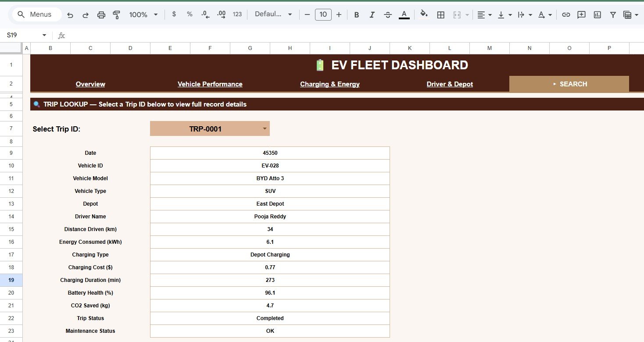The image size is (644, 342).
Task: Open the filter views (table) dropdown
Action: point(631,14)
